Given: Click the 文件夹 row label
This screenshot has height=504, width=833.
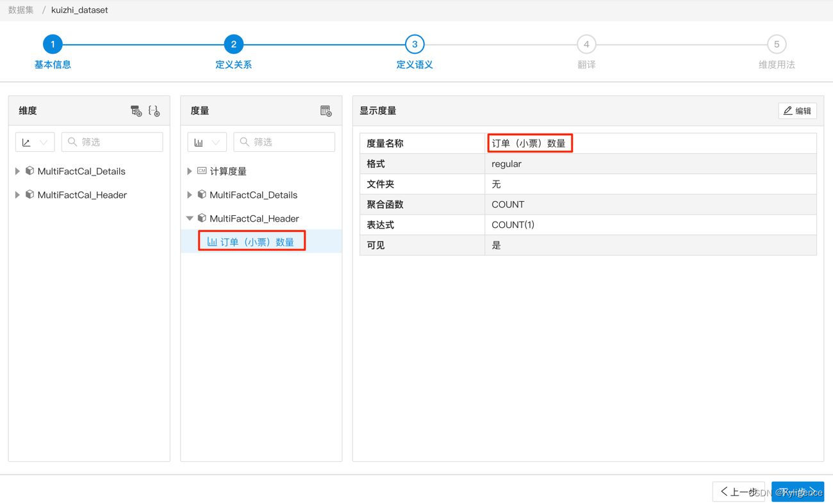Looking at the screenshot, I should [x=380, y=184].
